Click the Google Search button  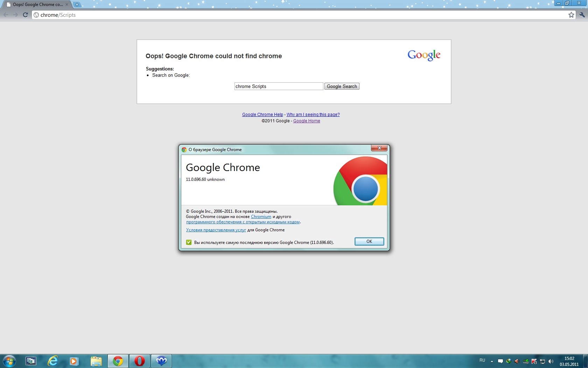click(x=342, y=86)
